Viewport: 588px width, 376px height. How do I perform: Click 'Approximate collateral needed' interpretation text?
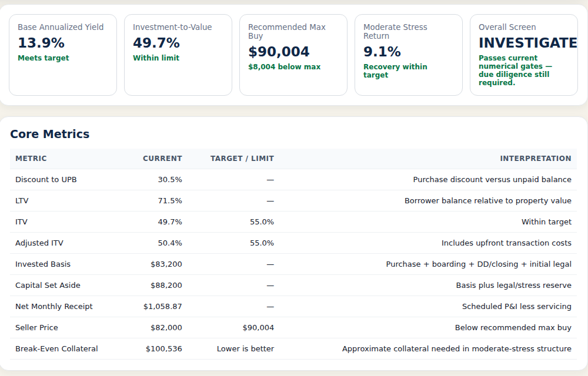[x=457, y=349]
